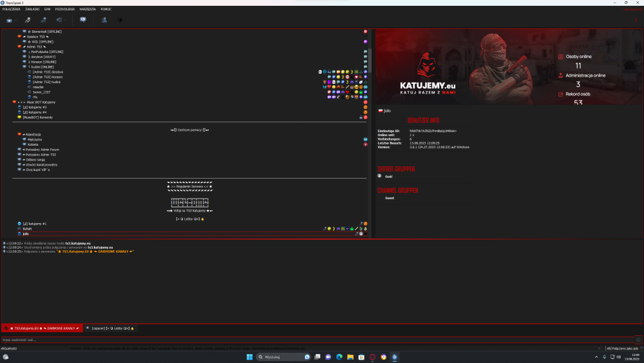Click the chat message input field

(317, 340)
